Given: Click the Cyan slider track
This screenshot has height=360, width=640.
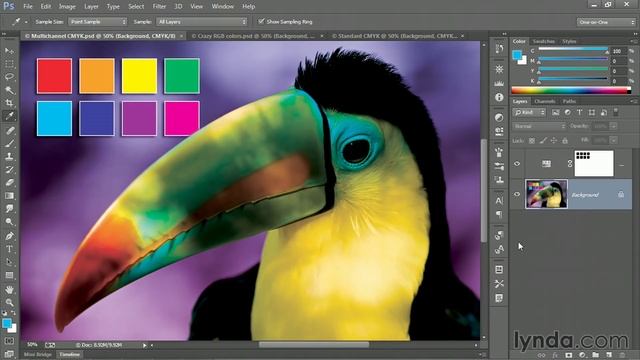Looking at the screenshot, I should tap(573, 49).
